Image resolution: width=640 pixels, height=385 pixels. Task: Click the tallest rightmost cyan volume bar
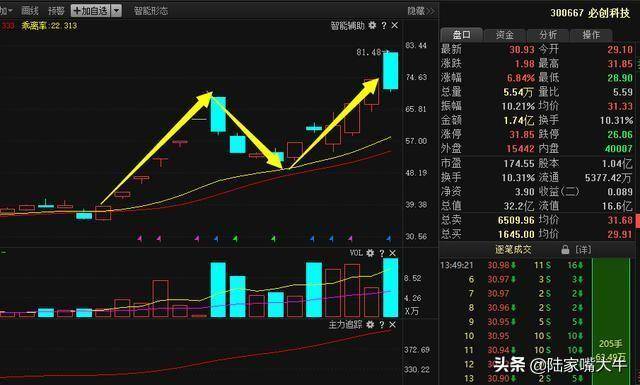(391, 287)
